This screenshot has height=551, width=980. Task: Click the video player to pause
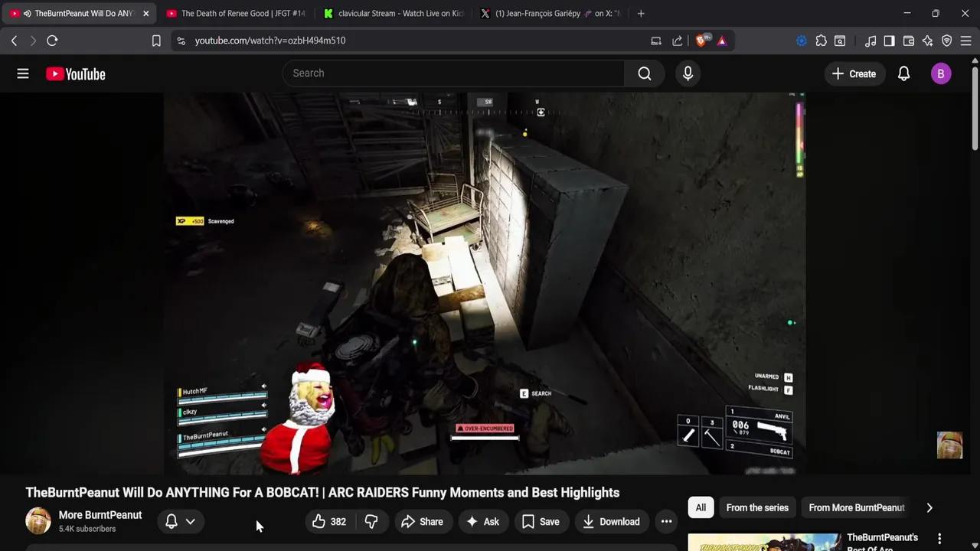click(484, 283)
